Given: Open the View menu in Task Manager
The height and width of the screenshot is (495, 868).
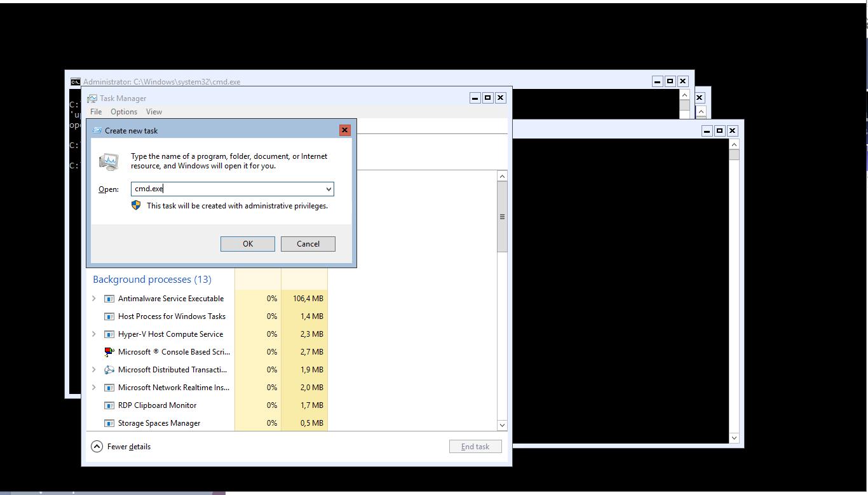Looking at the screenshot, I should pos(154,112).
